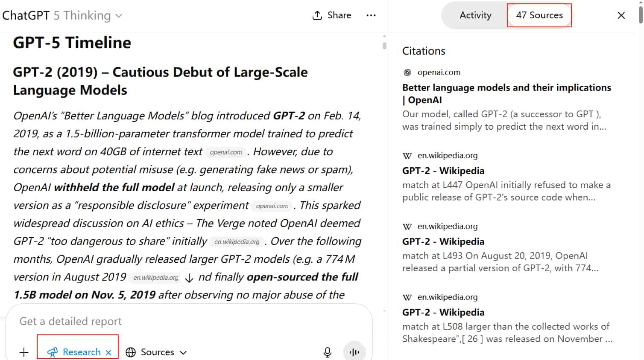The height and width of the screenshot is (360, 644).
Task: Click the scroll-to-bottom arrow icon
Action: tap(189, 278)
